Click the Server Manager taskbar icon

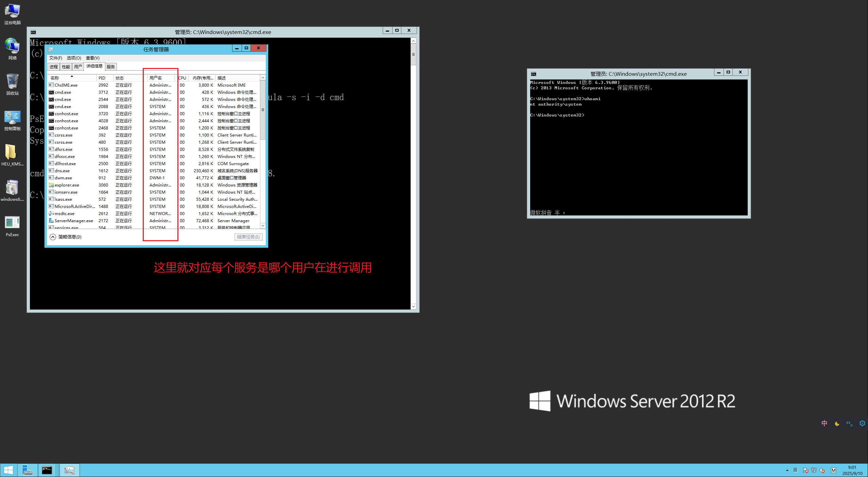[x=27, y=470]
